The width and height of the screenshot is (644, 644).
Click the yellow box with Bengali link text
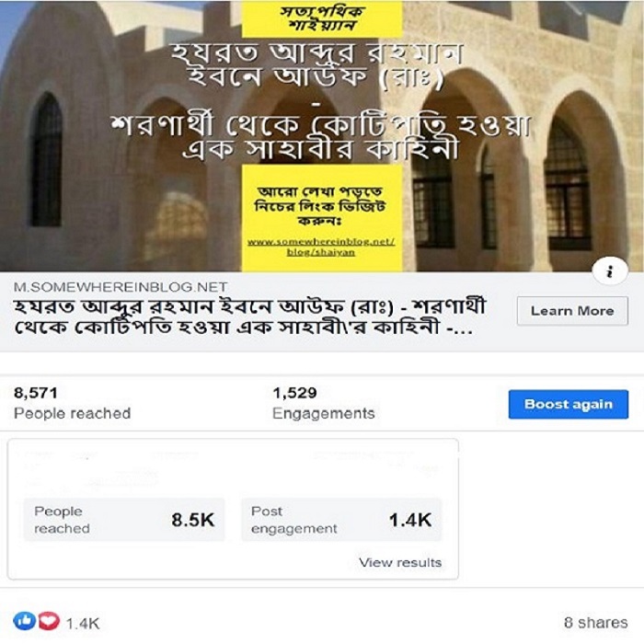click(x=322, y=218)
